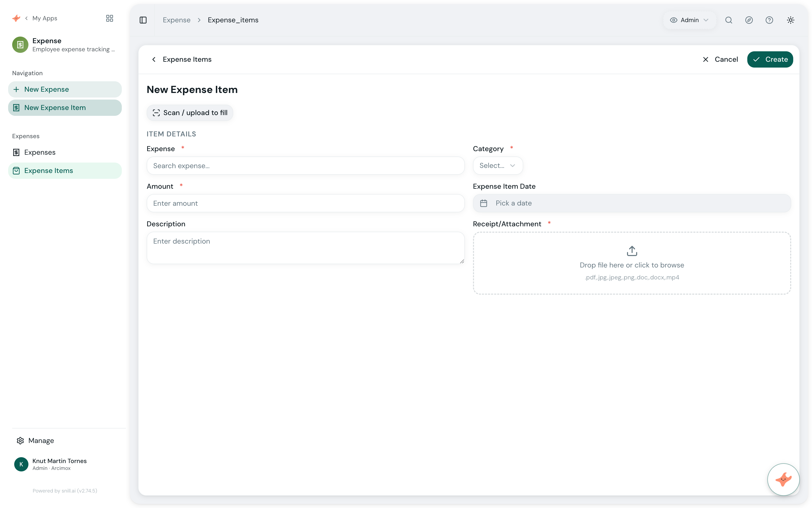Click the description resize handle

(462, 261)
